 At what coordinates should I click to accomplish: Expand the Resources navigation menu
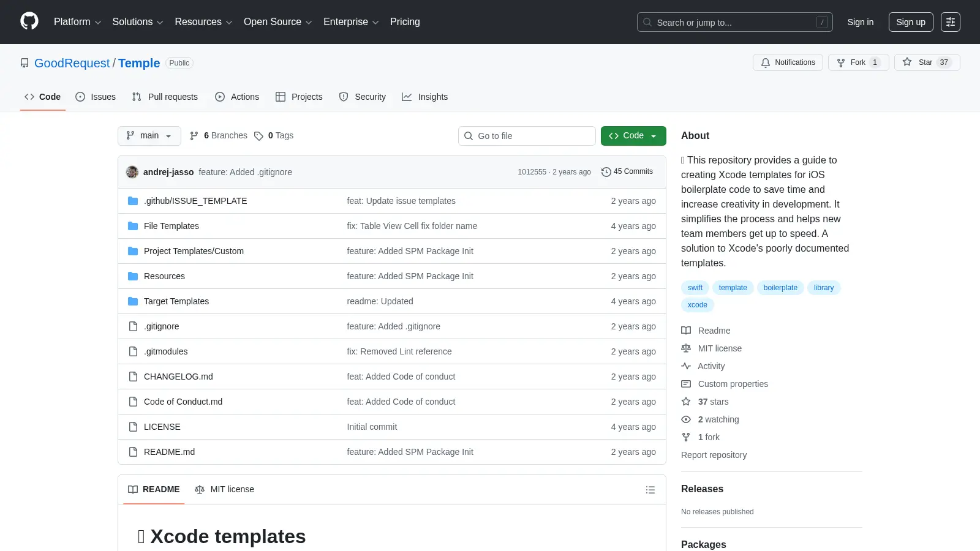203,22
